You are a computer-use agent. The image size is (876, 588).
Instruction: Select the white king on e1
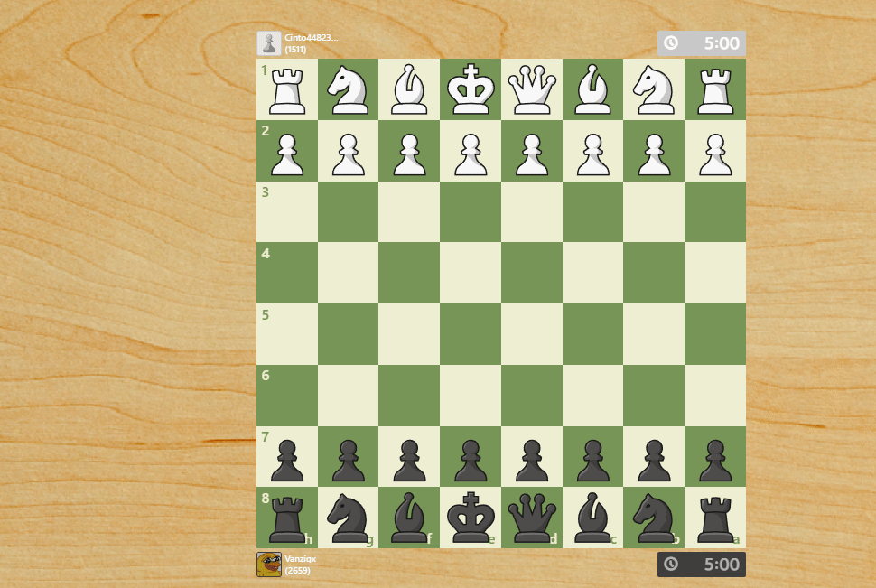tap(471, 89)
